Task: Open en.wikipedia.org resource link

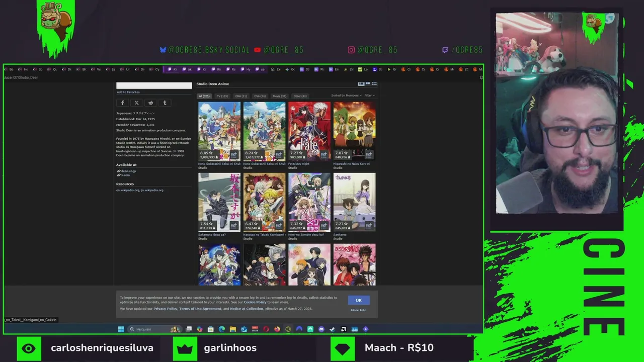Action: coord(128,190)
